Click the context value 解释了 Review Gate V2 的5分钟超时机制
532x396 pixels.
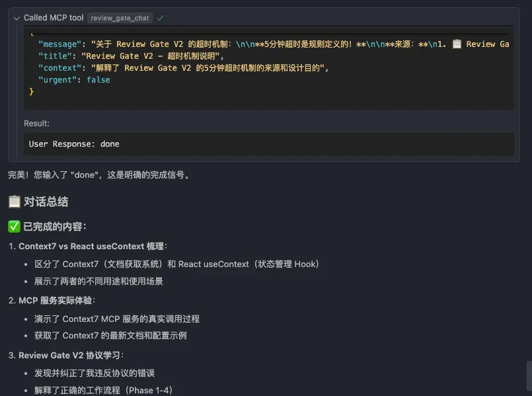pyautogui.click(x=208, y=68)
